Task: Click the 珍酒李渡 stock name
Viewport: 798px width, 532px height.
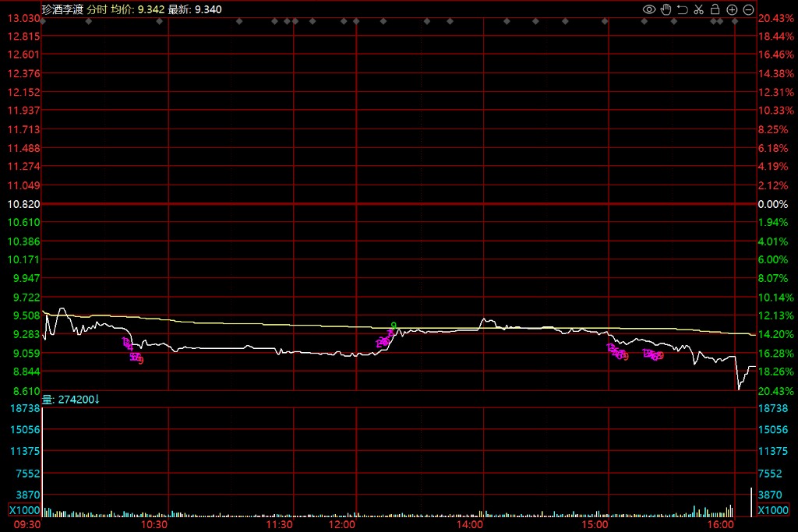Action: [62, 9]
